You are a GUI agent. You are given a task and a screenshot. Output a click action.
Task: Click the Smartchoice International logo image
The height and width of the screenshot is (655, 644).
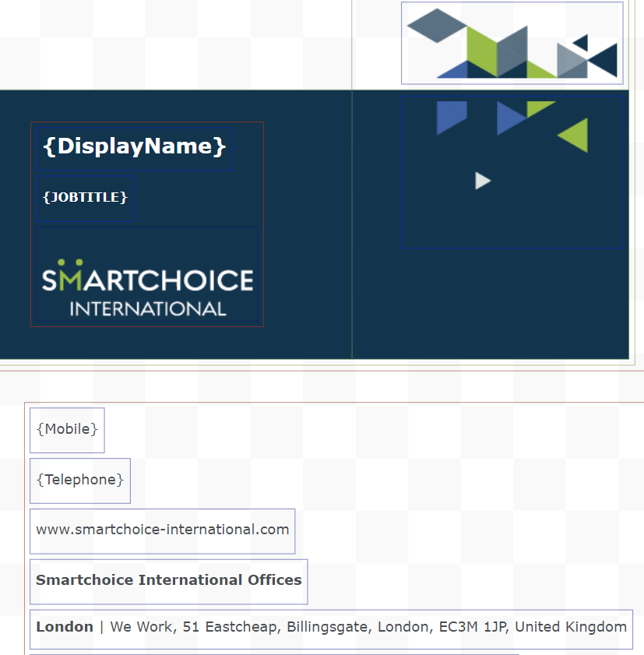(147, 274)
